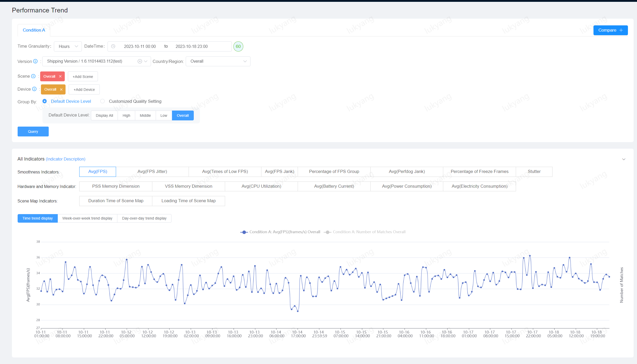The image size is (637, 364).
Task: Collapse the All Indicators panel
Action: pos(624,159)
